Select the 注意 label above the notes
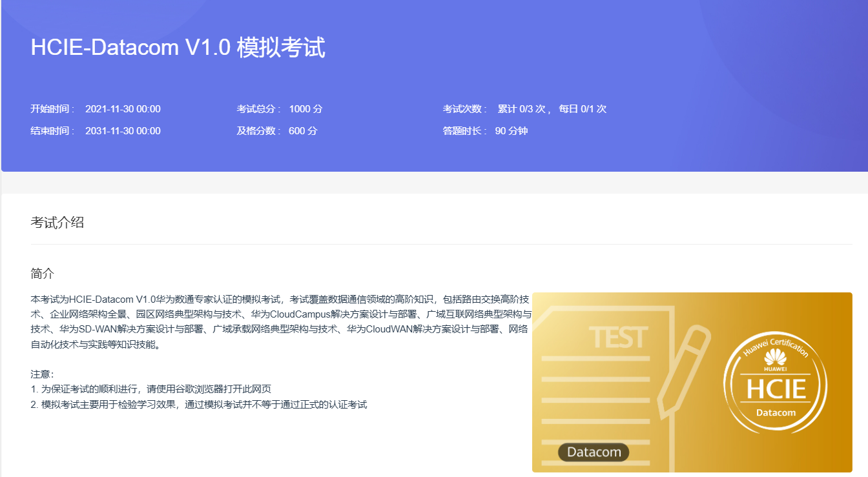Viewport: 868px width, 477px height. [43, 374]
